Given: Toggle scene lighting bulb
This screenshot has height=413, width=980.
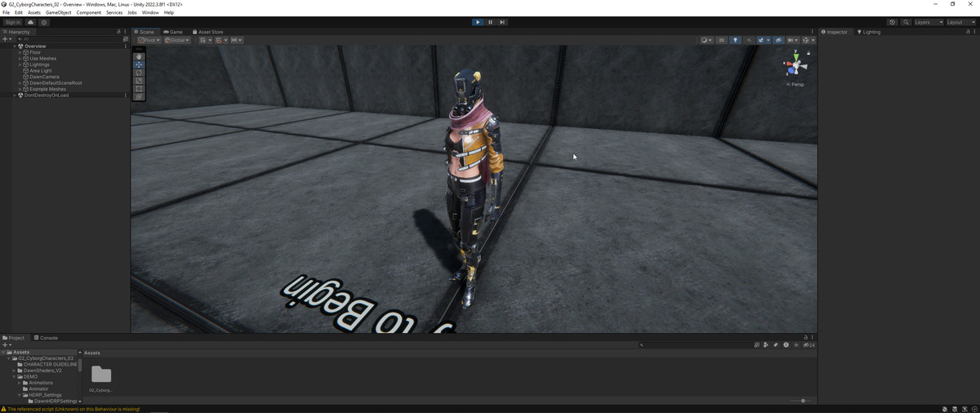Looking at the screenshot, I should 735,40.
